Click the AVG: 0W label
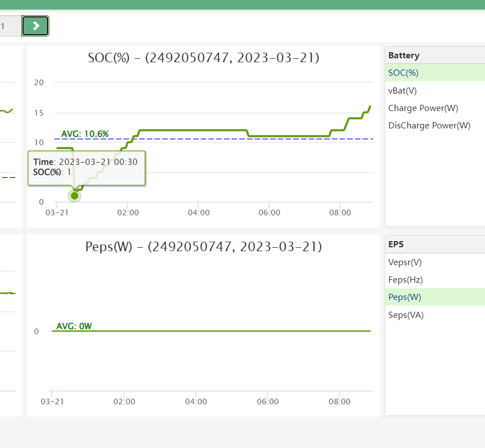This screenshot has height=448, width=485. (x=74, y=326)
